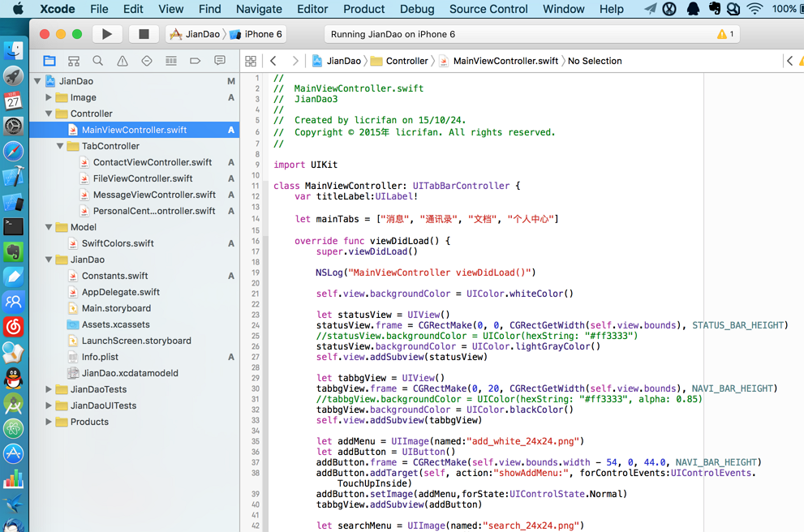Image resolution: width=804 pixels, height=532 pixels.
Task: Open the Product menu
Action: [x=363, y=9]
